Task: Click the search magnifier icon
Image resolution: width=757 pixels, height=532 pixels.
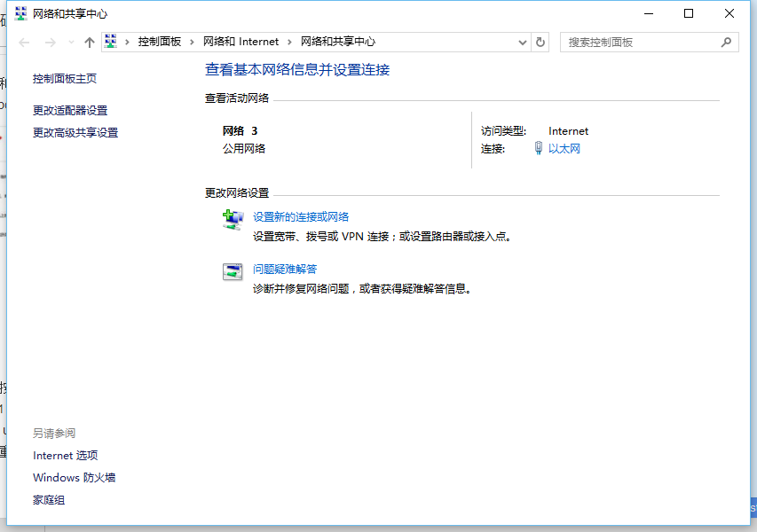Action: pos(726,43)
